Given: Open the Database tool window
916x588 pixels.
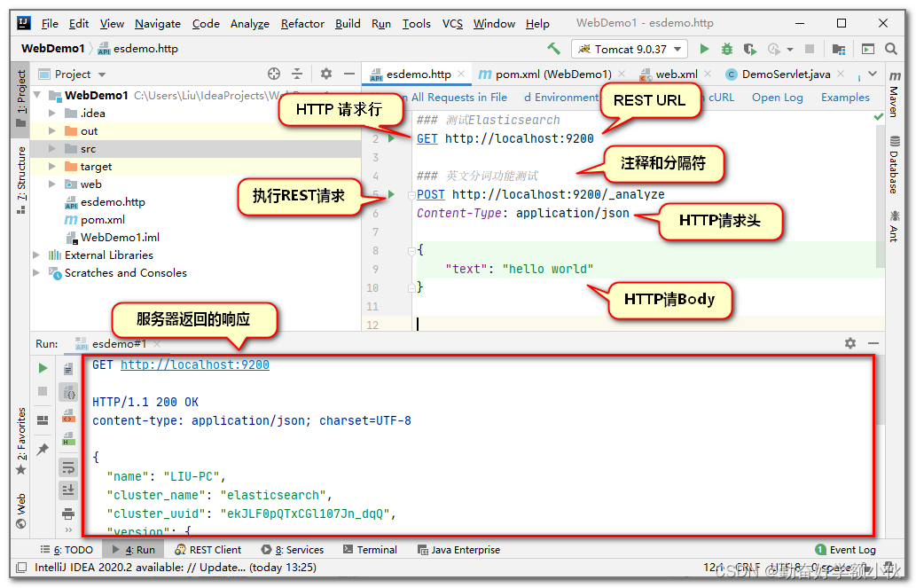Looking at the screenshot, I should point(895,165).
